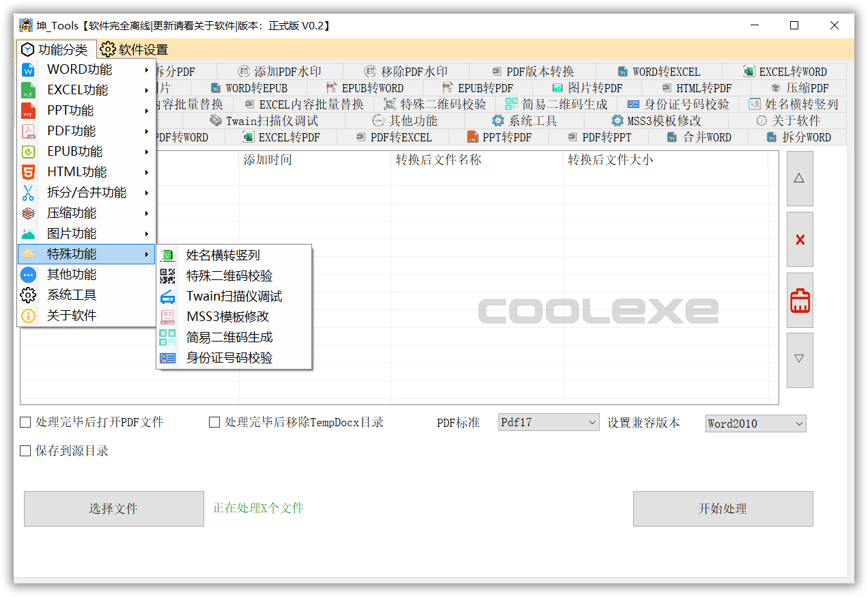Viewport: 868px width, 597px height.
Task: Click the 选择文件 button
Action: pyautogui.click(x=113, y=508)
